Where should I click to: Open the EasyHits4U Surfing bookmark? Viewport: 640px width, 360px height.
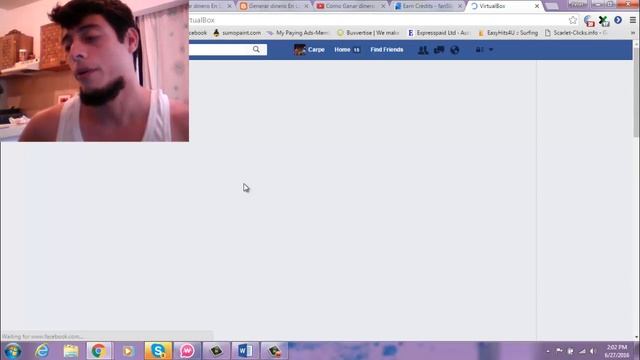(508, 33)
